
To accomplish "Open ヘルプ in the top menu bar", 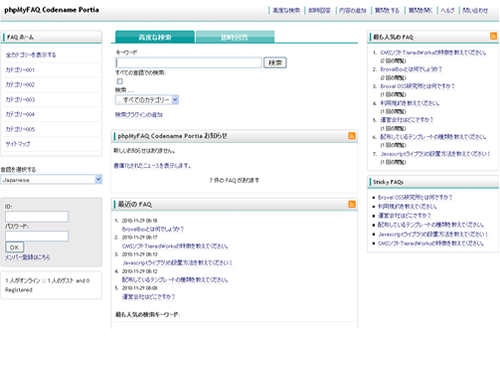I will click(448, 11).
